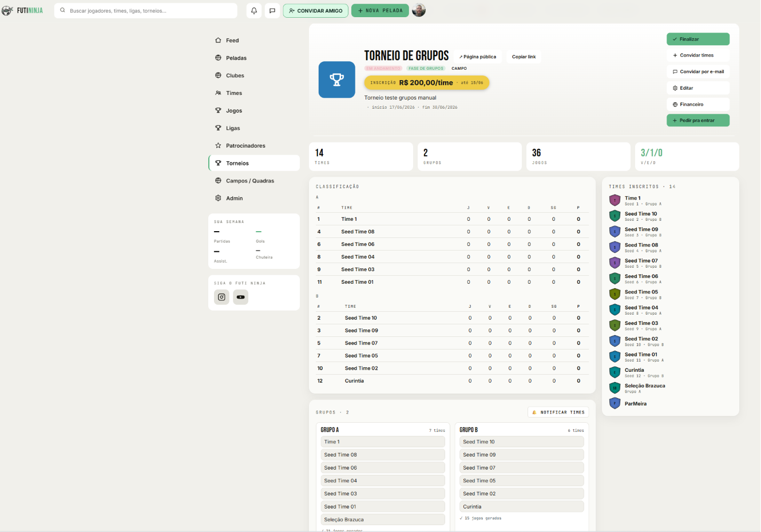
Task: Open FutiNinja Instagram icon
Action: 221,297
